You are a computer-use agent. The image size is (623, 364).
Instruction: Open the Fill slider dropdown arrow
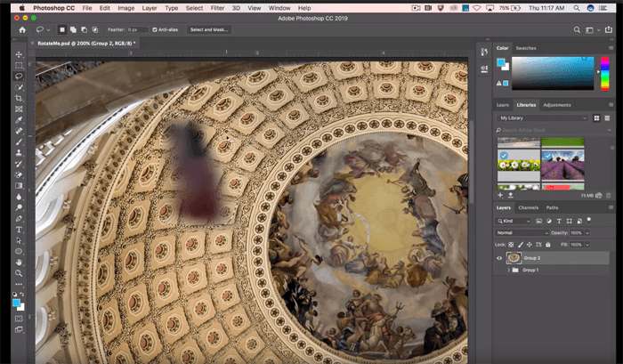(587, 245)
